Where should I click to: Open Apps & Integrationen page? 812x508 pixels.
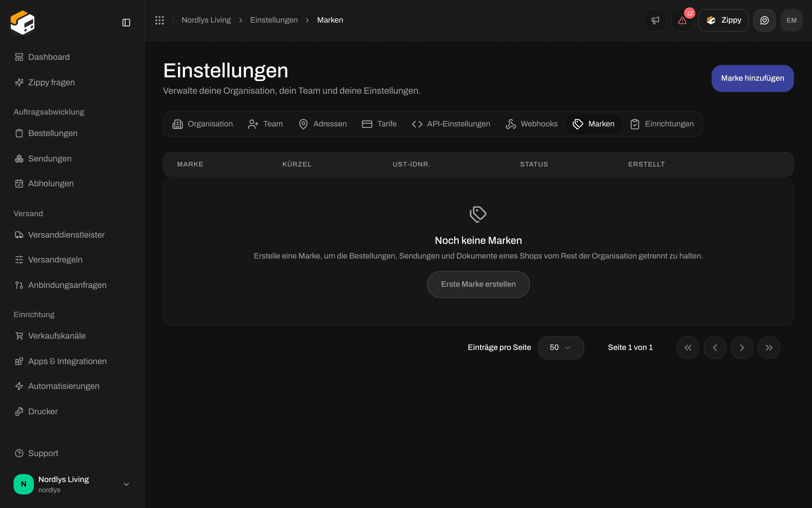tap(72, 361)
